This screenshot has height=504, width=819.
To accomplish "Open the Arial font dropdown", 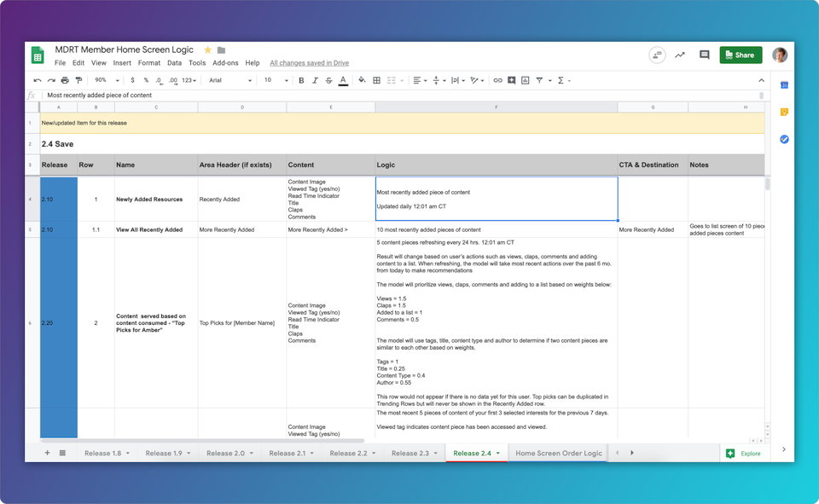I will 230,80.
